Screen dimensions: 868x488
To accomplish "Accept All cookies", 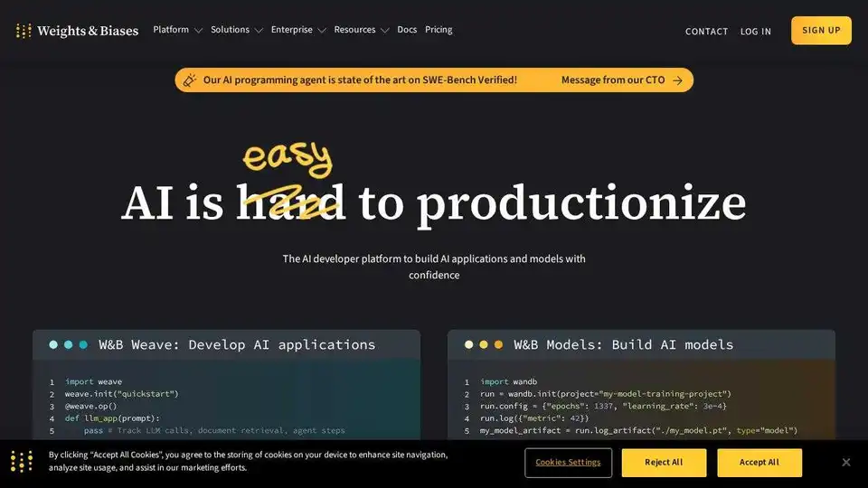I will pyautogui.click(x=759, y=463).
